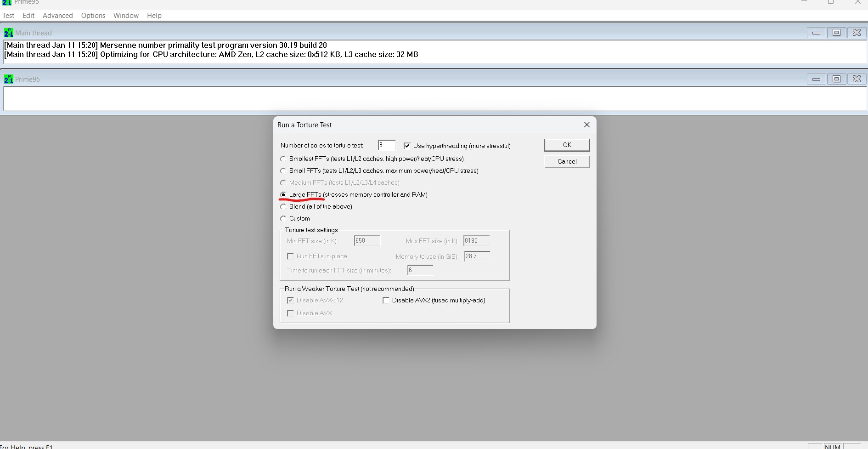The height and width of the screenshot is (449, 868).
Task: Click the Min FFT size field
Action: point(367,241)
